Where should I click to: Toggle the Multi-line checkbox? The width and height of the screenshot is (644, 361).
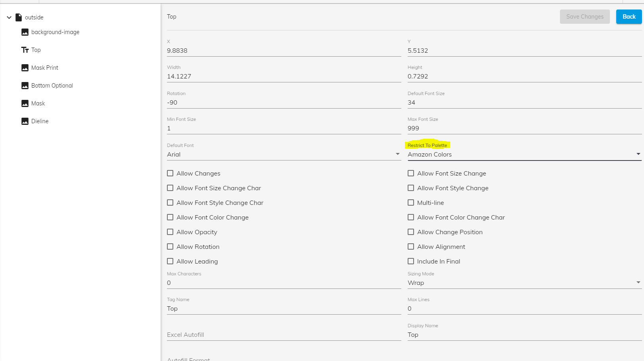pyautogui.click(x=411, y=202)
